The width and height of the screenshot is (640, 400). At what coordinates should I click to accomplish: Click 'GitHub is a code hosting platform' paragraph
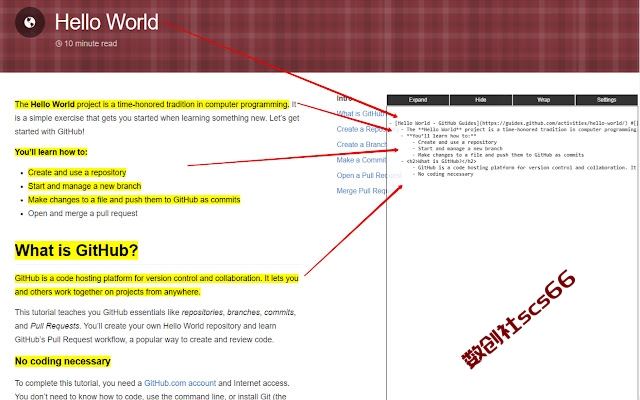(157, 285)
